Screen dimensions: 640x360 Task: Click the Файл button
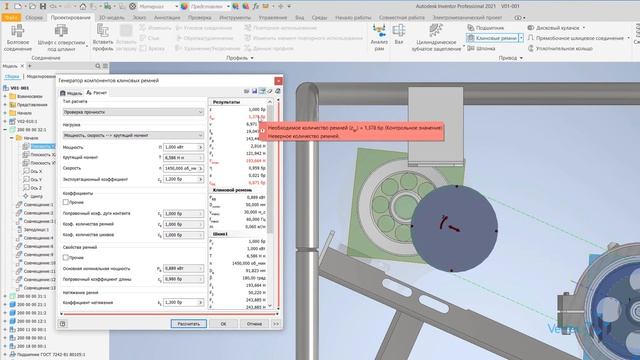tap(11, 18)
